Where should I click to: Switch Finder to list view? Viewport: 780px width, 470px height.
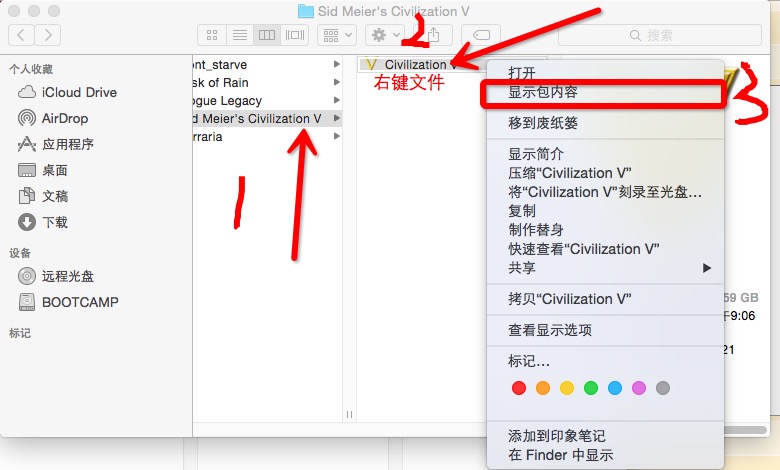coord(240,35)
